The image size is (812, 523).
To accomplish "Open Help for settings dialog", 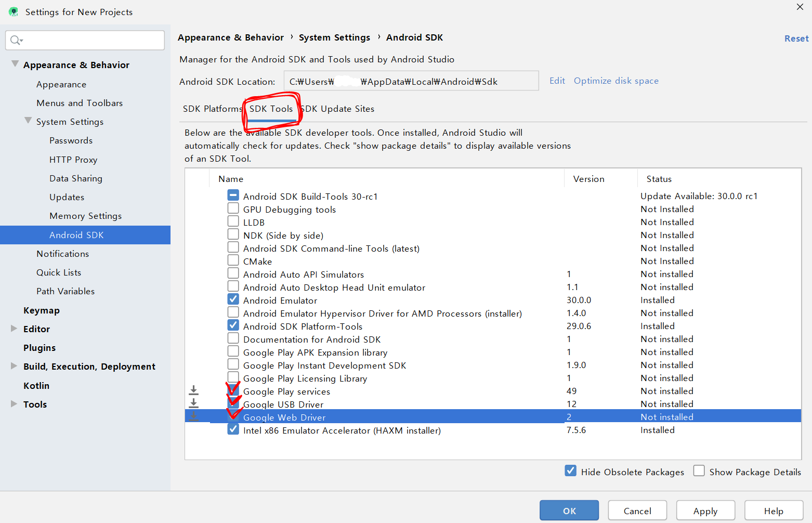I will click(x=774, y=511).
